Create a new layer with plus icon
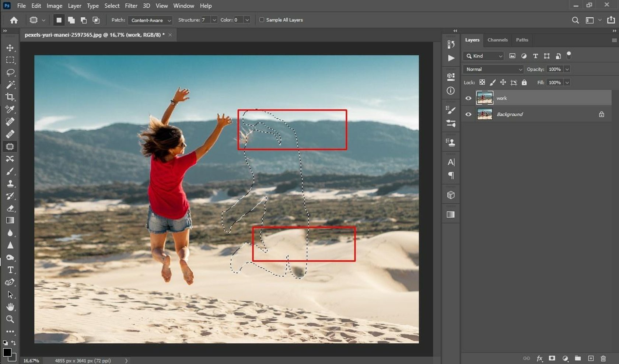Image resolution: width=619 pixels, height=364 pixels. [x=591, y=358]
